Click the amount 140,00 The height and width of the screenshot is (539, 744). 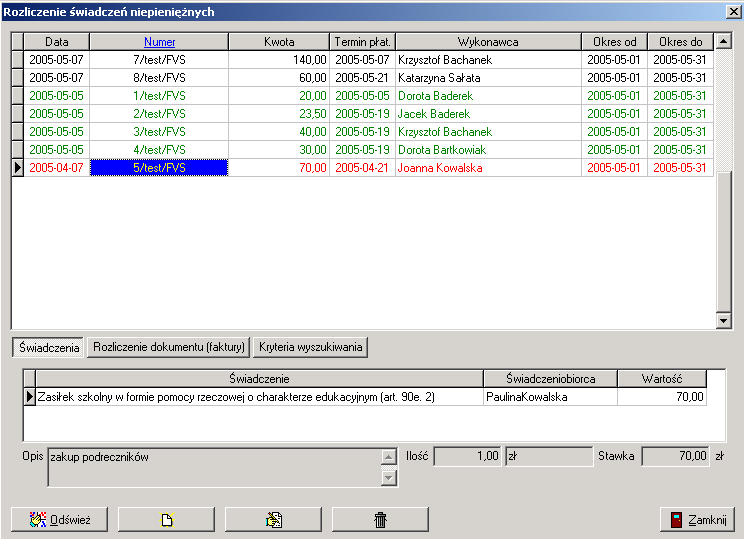(x=309, y=60)
